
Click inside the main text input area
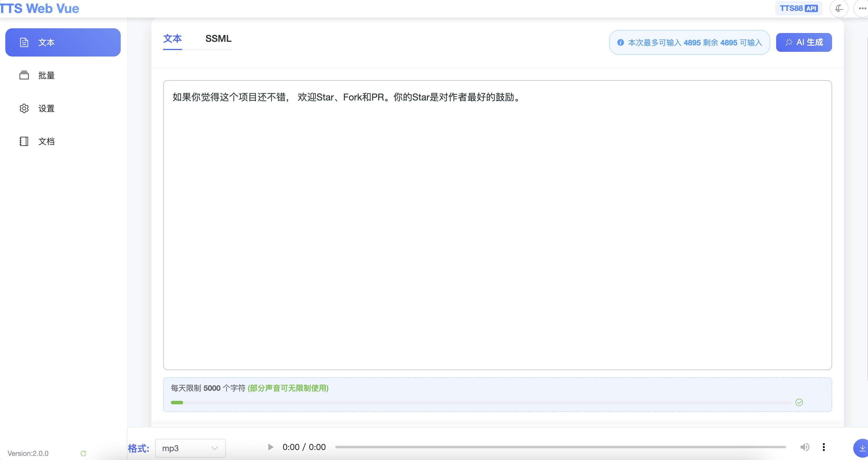click(x=497, y=225)
